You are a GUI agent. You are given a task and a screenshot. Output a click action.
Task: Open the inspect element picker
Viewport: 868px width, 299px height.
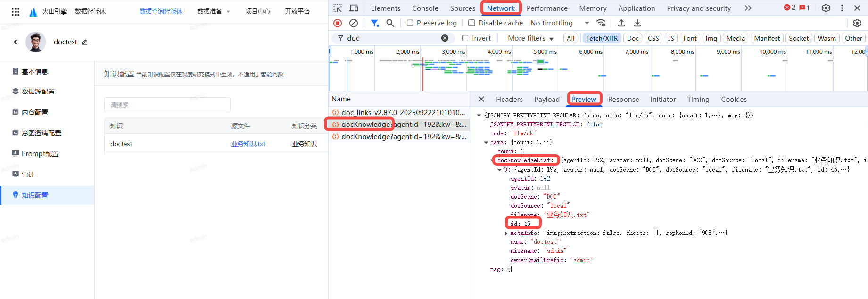(x=338, y=8)
